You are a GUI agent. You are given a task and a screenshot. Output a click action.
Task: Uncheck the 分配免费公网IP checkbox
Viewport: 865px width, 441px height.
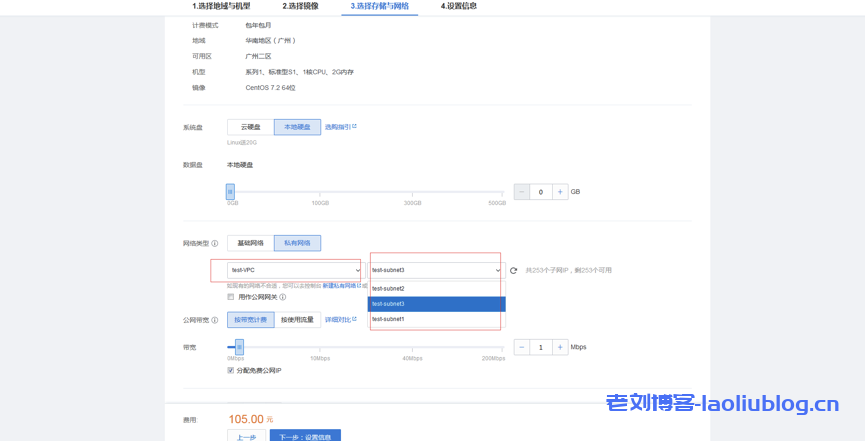pos(231,370)
